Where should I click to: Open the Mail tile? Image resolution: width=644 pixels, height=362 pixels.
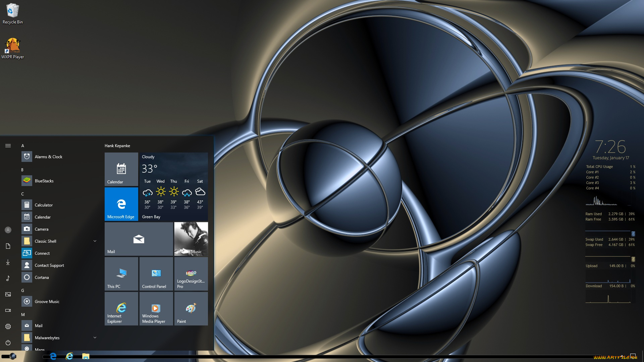click(139, 239)
